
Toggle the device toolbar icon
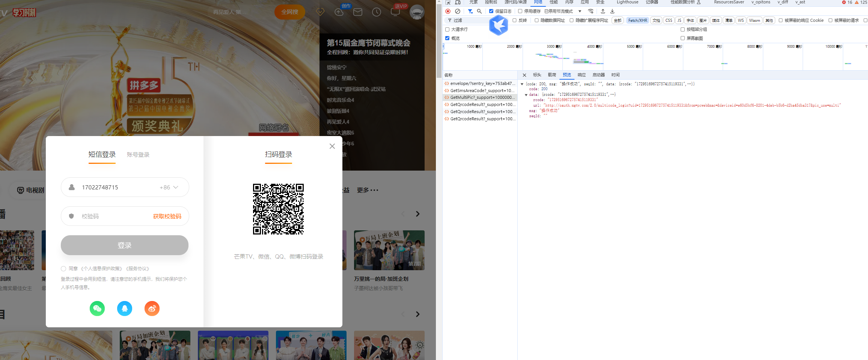[x=458, y=2]
